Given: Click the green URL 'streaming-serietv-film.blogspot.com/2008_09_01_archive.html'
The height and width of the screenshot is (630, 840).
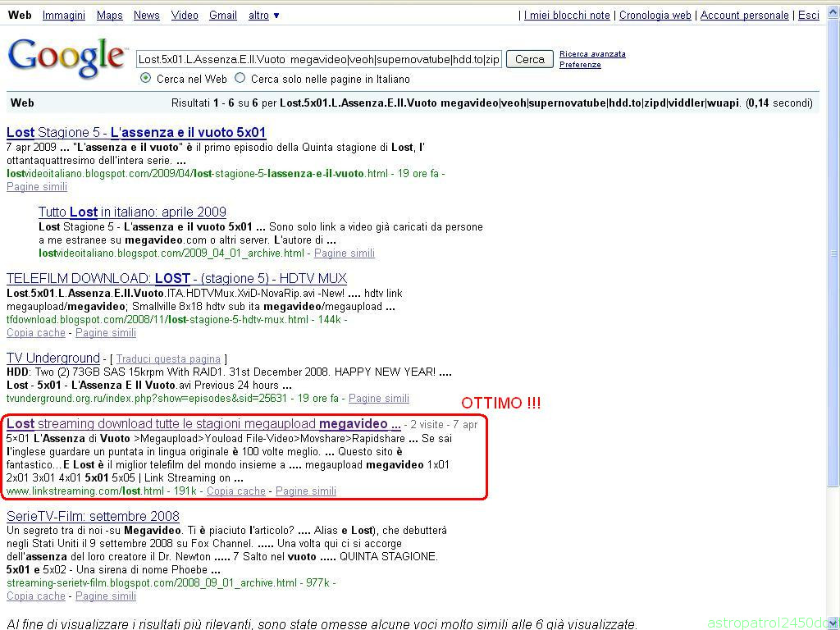Looking at the screenshot, I should [152, 583].
